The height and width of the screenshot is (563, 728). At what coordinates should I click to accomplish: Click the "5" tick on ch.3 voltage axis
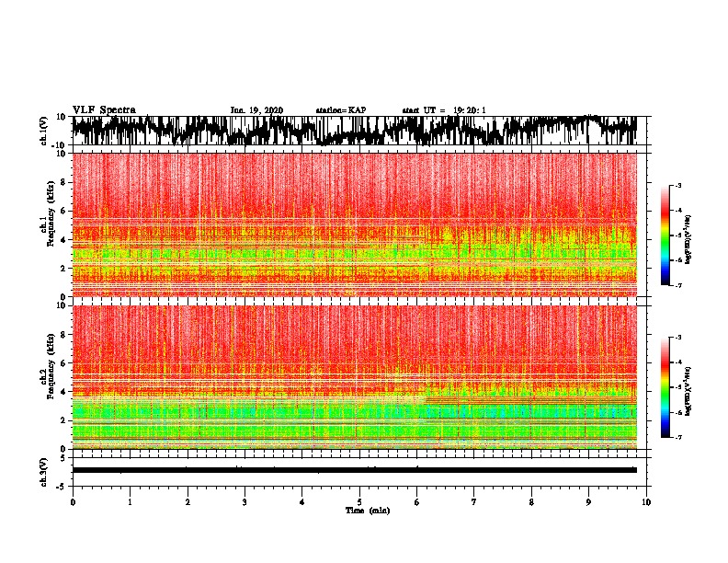pos(63,458)
